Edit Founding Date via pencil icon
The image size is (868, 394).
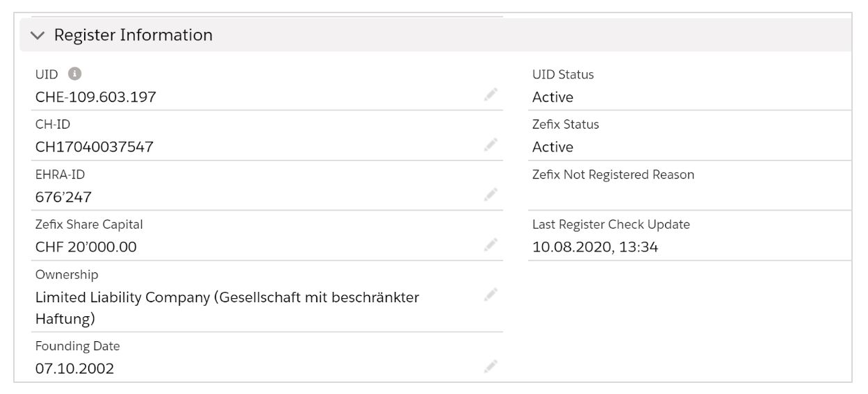tap(491, 366)
